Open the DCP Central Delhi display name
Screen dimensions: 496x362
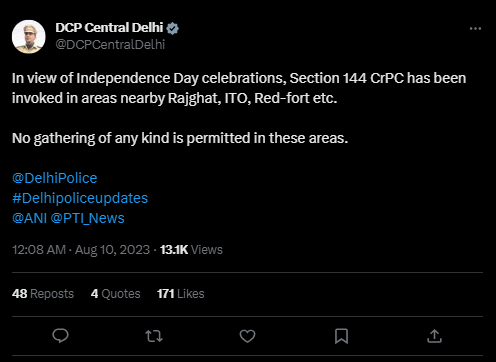tap(109, 28)
